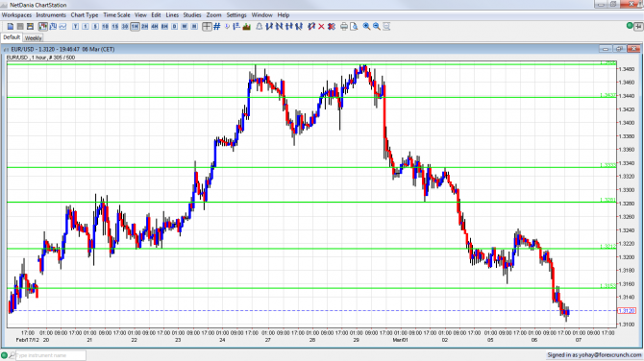This screenshot has width=644, height=361.
Task: Set time scale to M monthly
Action: pos(194,27)
